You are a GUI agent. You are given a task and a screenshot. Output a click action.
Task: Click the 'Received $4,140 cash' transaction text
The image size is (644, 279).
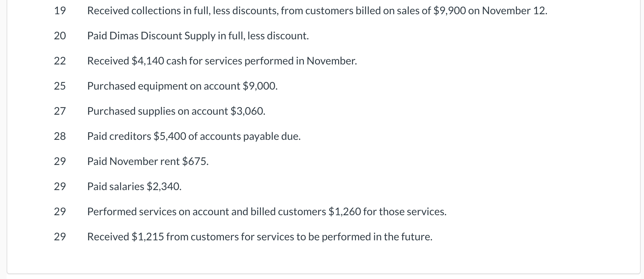(x=222, y=61)
